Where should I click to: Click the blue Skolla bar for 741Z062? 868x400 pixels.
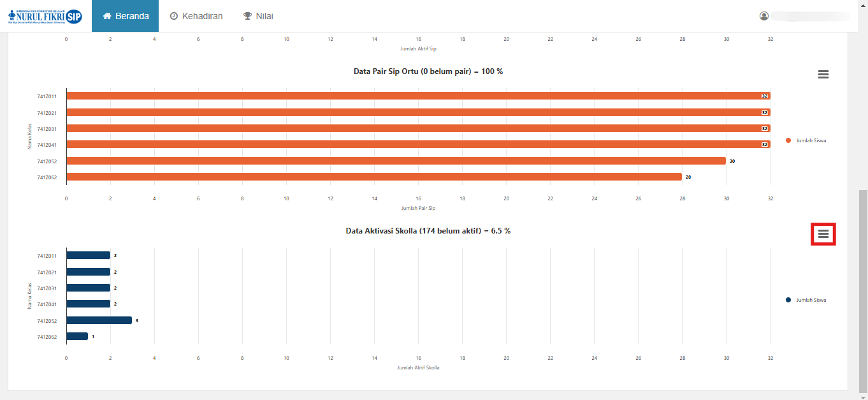77,336
